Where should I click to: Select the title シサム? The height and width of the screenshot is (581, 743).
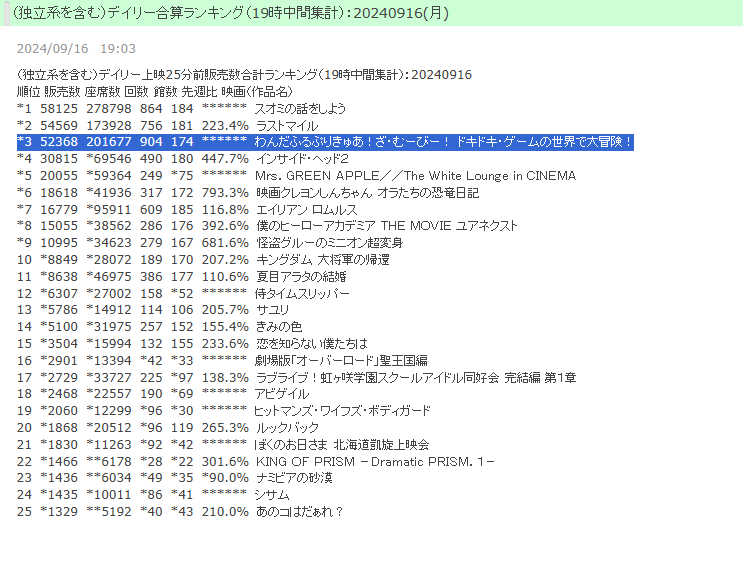(x=272, y=495)
